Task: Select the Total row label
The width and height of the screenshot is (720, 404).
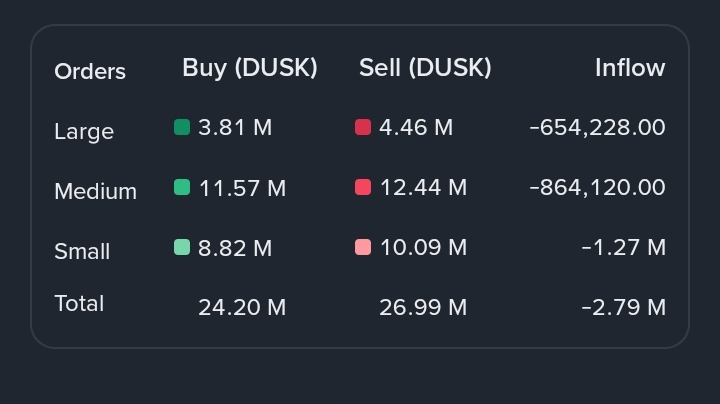Action: point(79,303)
